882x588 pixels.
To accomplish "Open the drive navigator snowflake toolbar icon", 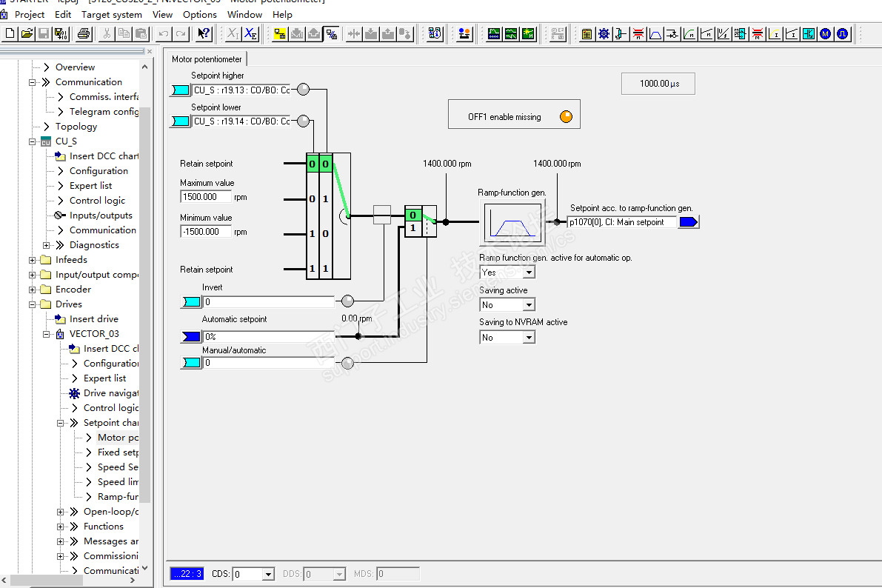I will [x=604, y=33].
